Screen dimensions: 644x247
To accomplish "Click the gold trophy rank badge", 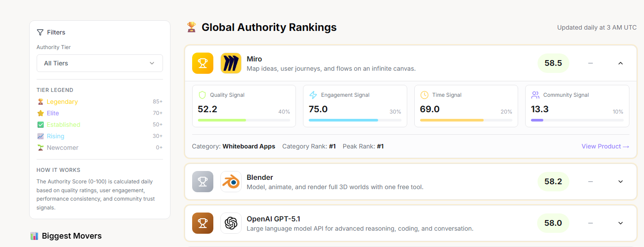I will pyautogui.click(x=203, y=63).
